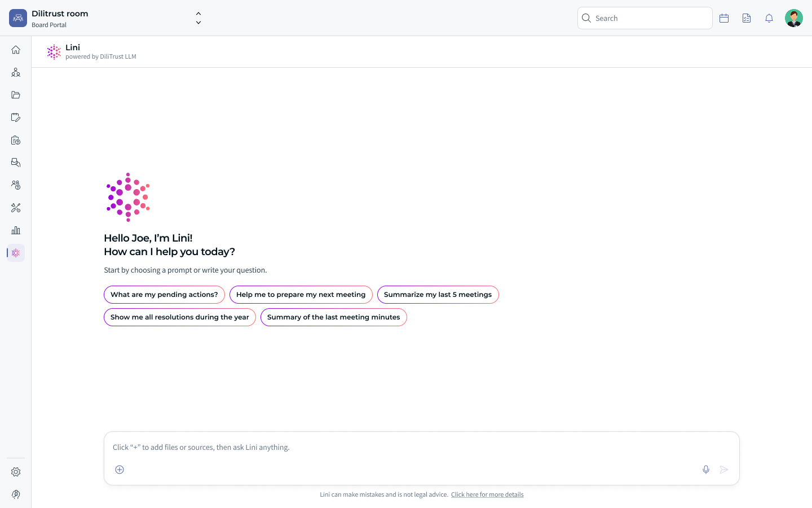
Task: Open the notepad with pencil sidebar icon
Action: click(16, 117)
